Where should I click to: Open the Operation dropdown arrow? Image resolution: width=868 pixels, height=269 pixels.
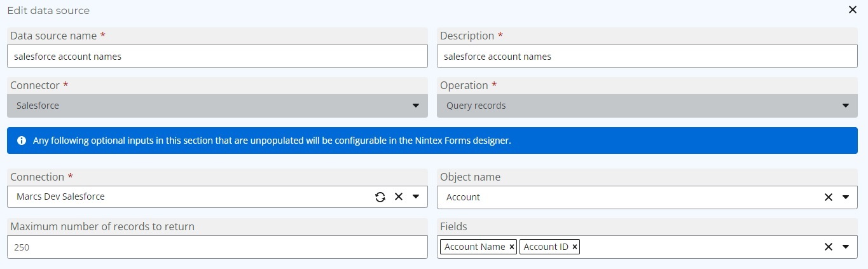pos(846,106)
